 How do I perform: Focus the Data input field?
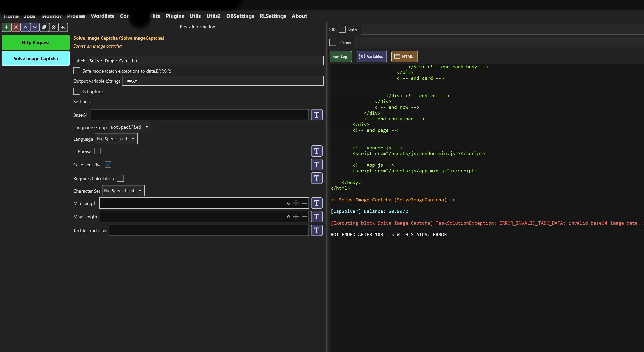pos(502,29)
